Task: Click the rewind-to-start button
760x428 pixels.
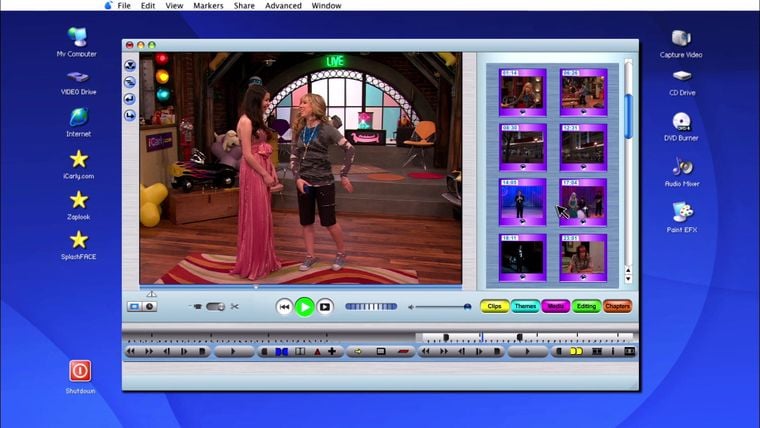Action: (284, 306)
